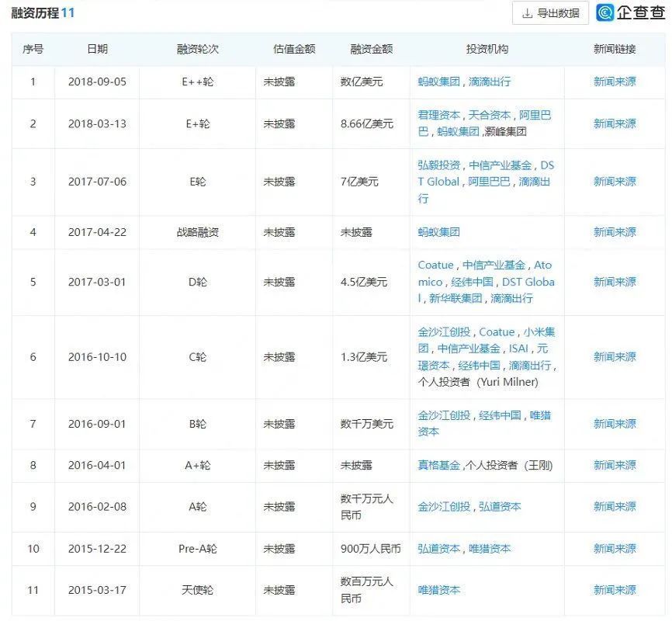The image size is (672, 621).
Task: Click 君理资本 investor in E+轮 row
Action: 438,115
